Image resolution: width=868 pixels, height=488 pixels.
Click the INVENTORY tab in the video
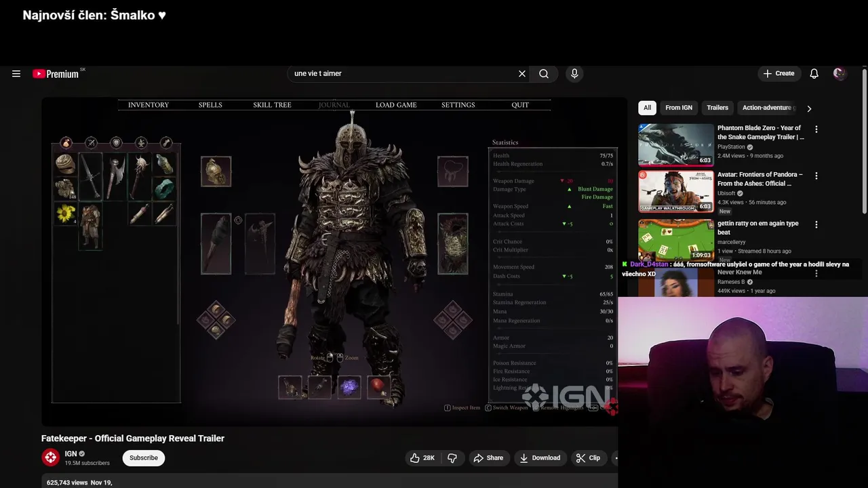coord(149,105)
